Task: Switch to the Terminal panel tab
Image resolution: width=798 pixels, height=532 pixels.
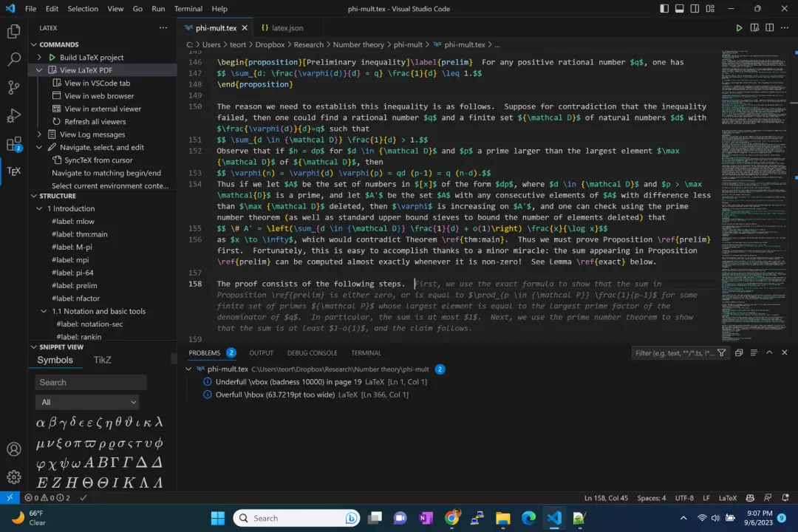Action: point(366,353)
